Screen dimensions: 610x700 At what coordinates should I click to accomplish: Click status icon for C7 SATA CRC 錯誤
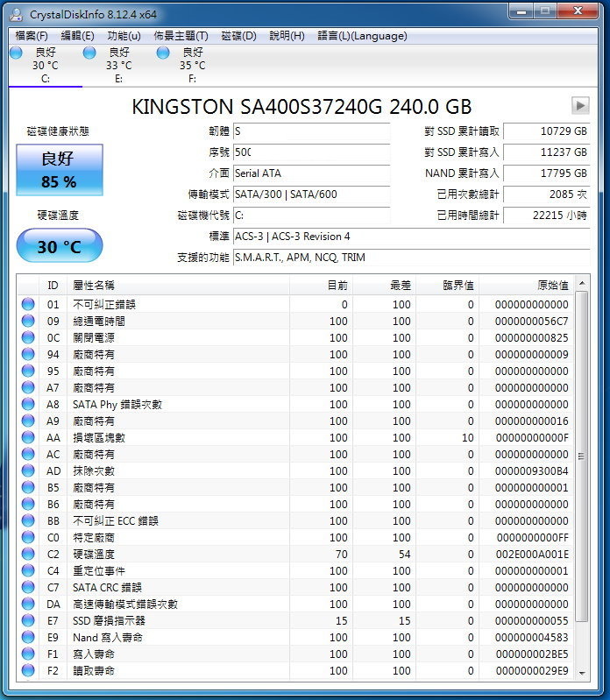click(x=28, y=587)
